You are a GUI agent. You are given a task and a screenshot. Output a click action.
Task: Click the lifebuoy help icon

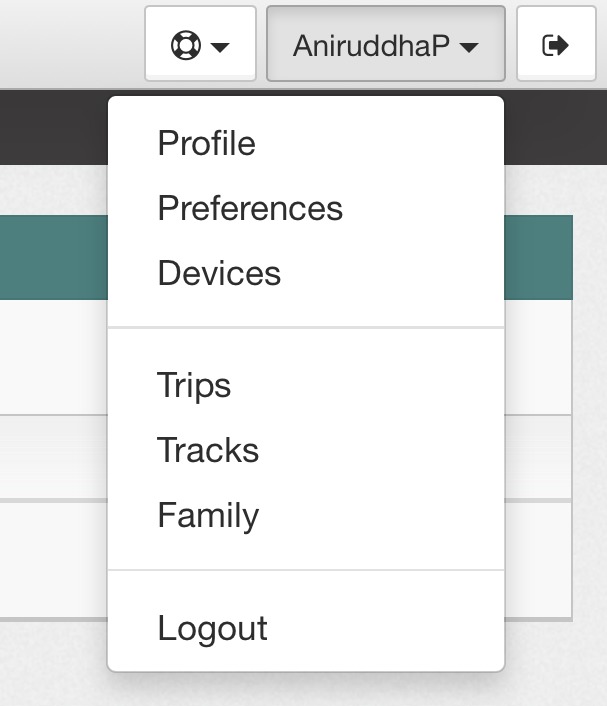(186, 46)
